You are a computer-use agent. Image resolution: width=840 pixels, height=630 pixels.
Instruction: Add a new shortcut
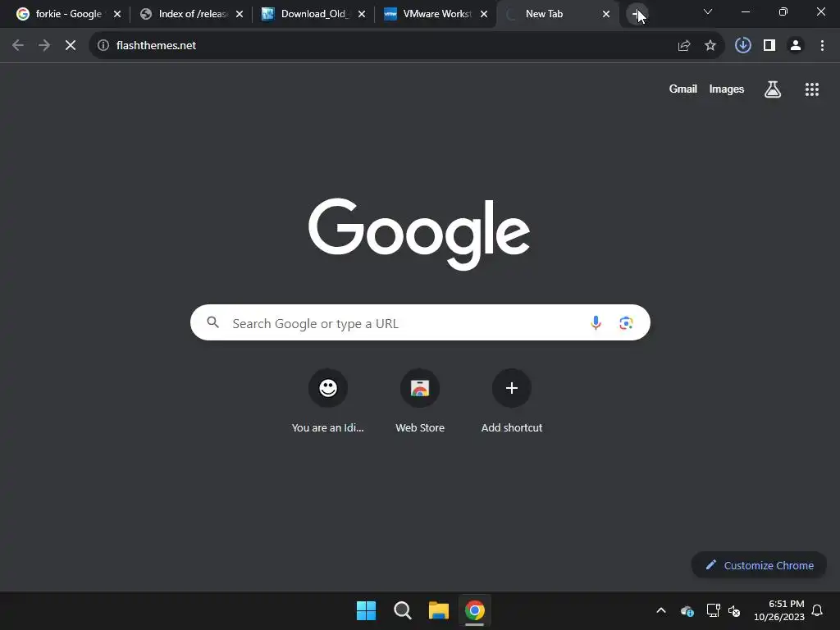(512, 401)
